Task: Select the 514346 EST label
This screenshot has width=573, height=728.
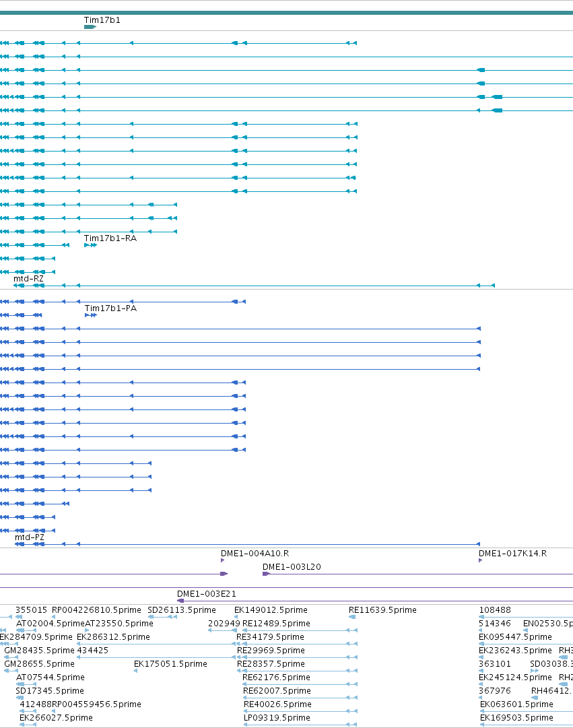Action: point(495,624)
